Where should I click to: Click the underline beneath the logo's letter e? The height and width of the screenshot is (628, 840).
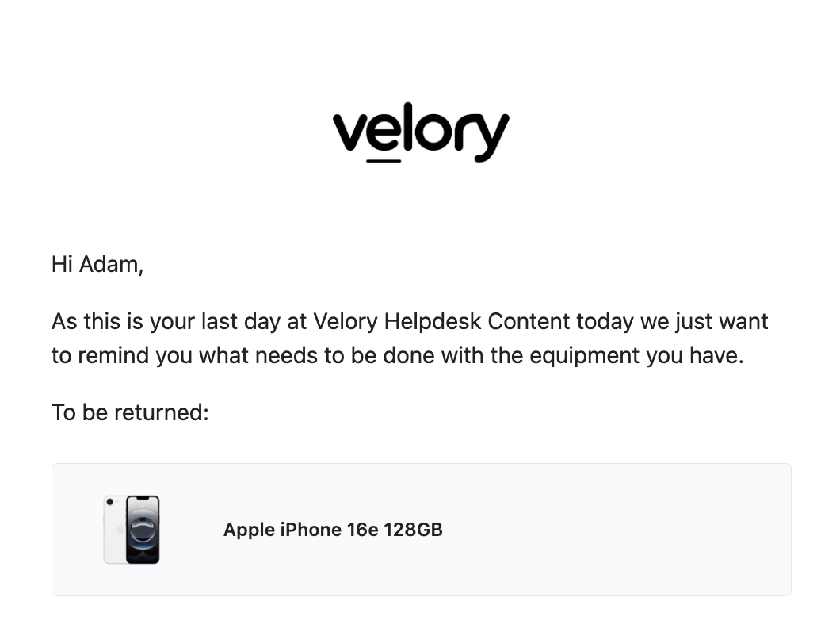pos(384,160)
